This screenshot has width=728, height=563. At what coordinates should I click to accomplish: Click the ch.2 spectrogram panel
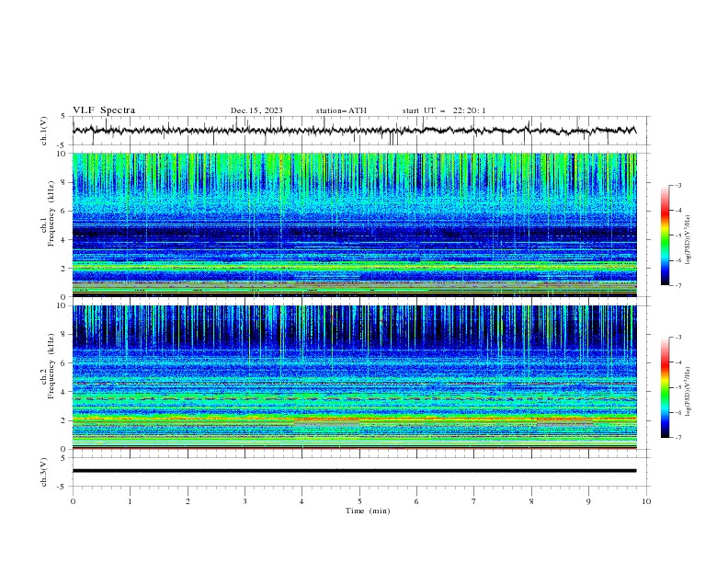point(354,377)
